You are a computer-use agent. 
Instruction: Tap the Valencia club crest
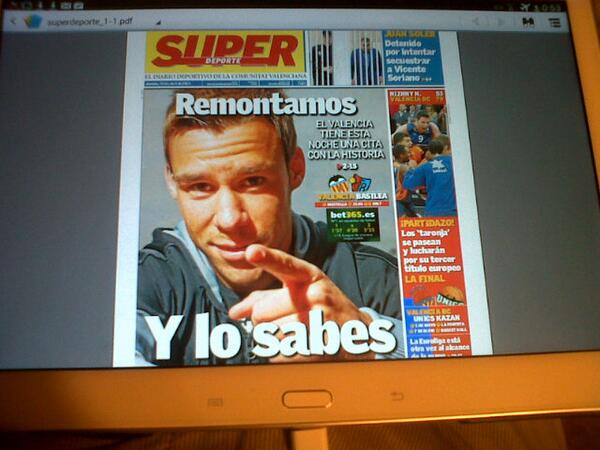339,184
